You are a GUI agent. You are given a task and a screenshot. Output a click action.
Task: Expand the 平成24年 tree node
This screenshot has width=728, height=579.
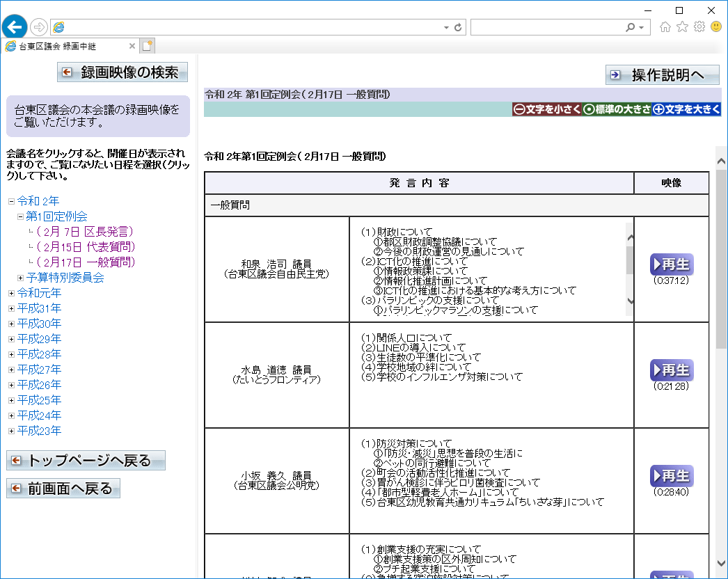pyautogui.click(x=12, y=415)
